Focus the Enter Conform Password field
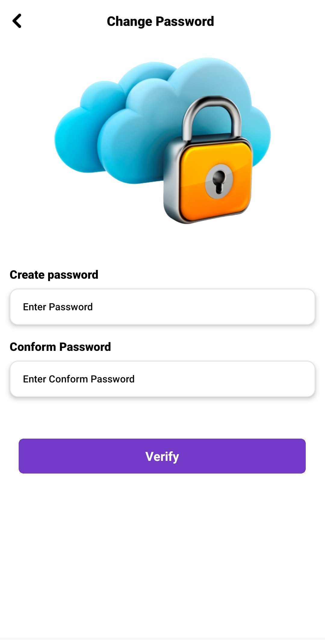The image size is (325, 644). tap(162, 379)
